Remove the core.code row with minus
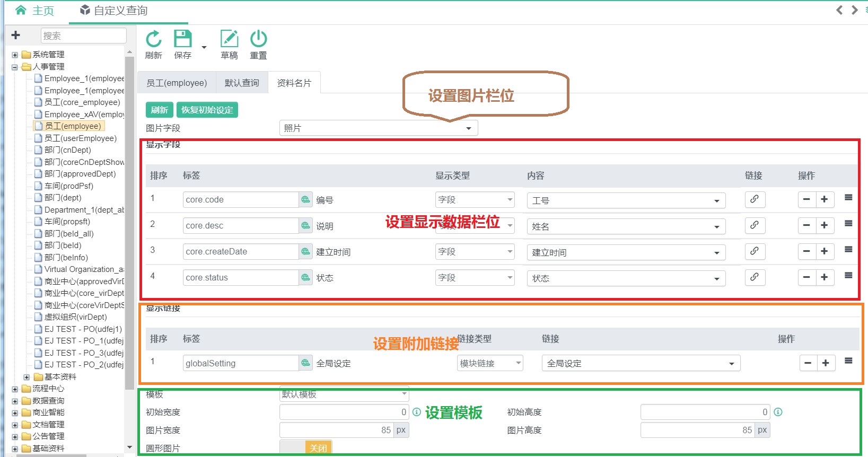Viewport: 868px width, 457px height. click(806, 199)
